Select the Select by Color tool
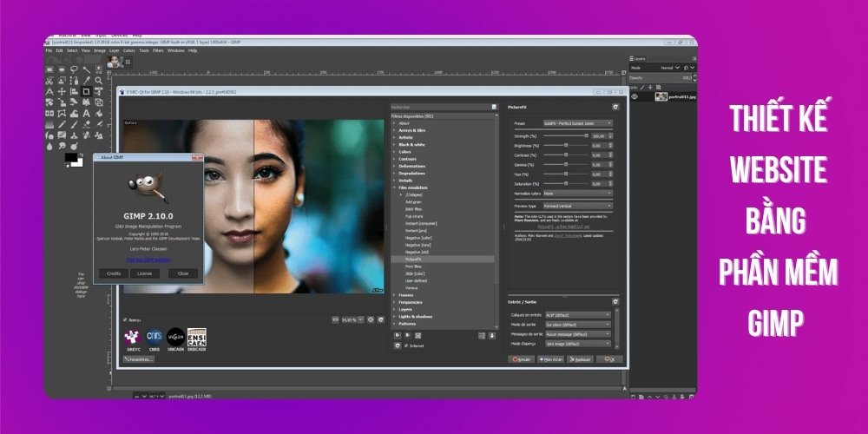 tap(99, 70)
